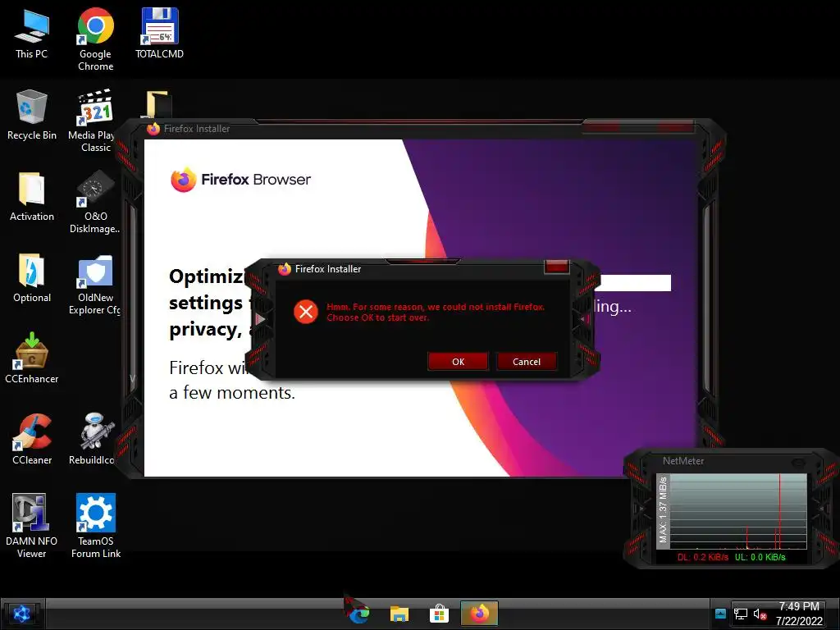The height and width of the screenshot is (630, 840).
Task: Click the Firefox Browser logo in installer
Action: click(240, 180)
